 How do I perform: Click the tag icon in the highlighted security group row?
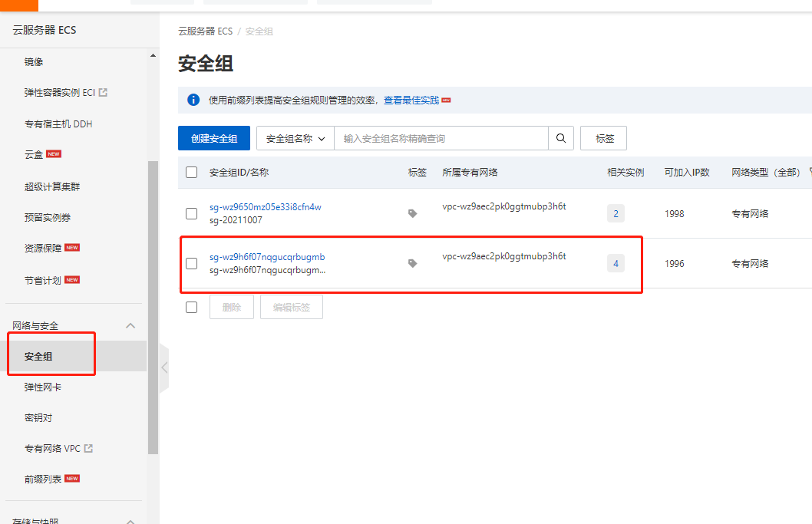[412, 262]
